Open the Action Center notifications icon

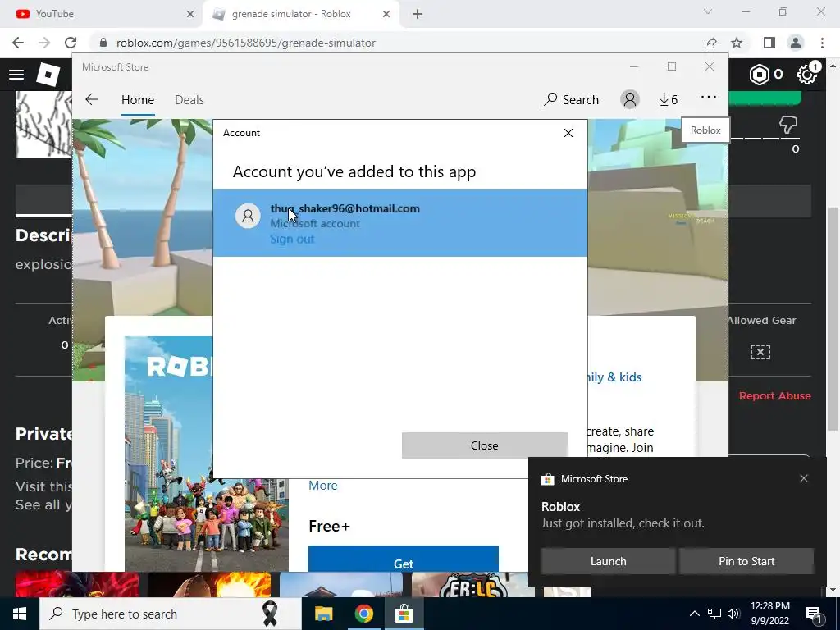pyautogui.click(x=815, y=614)
